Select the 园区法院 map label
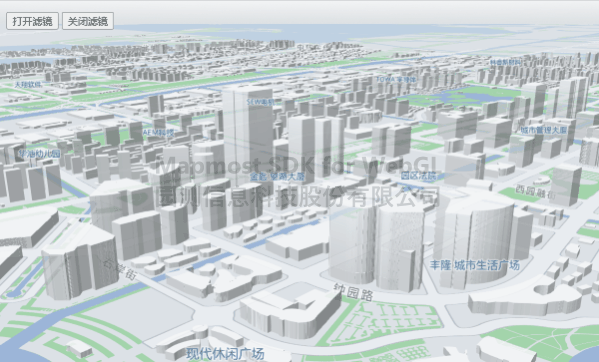The width and height of the screenshot is (599, 362). (x=418, y=176)
